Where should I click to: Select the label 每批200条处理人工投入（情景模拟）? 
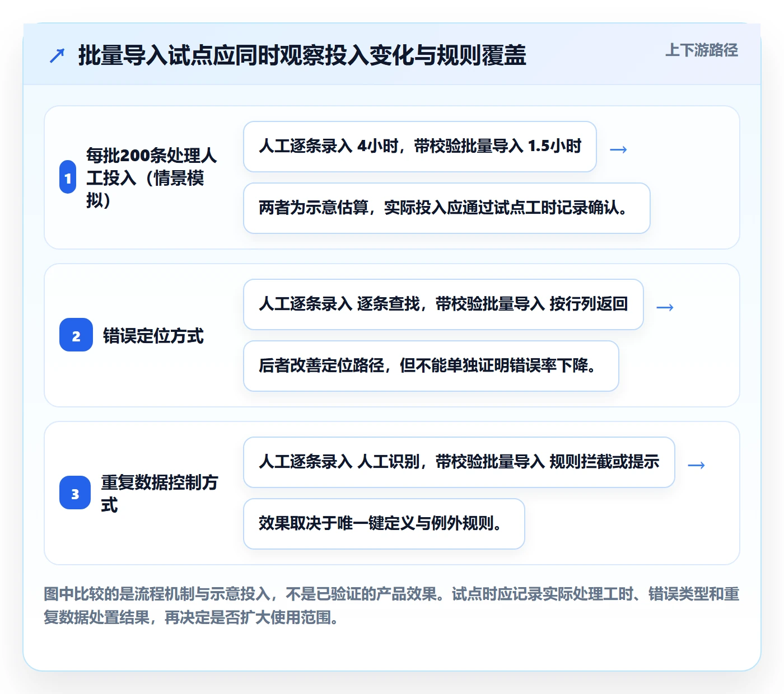click(152, 177)
